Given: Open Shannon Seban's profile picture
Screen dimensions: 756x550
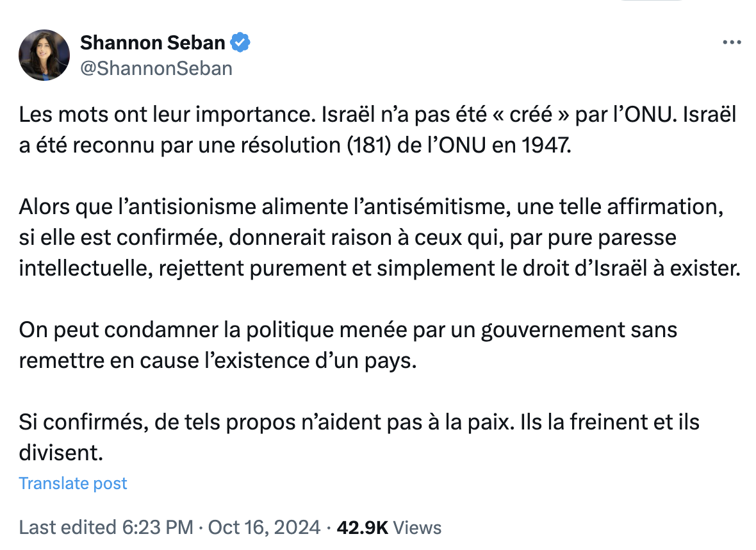Looking at the screenshot, I should [x=44, y=55].
